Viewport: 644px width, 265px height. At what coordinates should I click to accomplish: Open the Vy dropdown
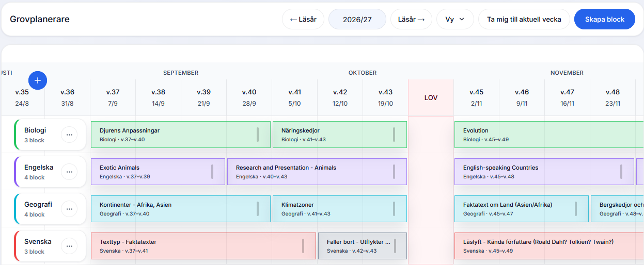455,19
